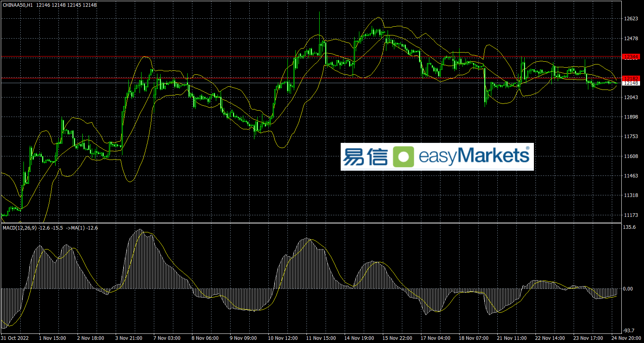
Task: Click the 17 Nov 04:00 time label
Action: pos(435,338)
